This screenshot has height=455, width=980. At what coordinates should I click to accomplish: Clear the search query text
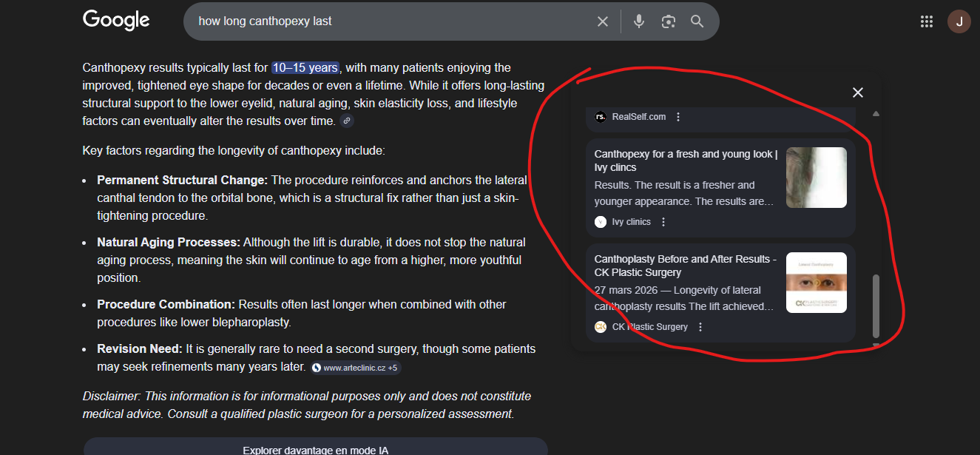pos(603,21)
